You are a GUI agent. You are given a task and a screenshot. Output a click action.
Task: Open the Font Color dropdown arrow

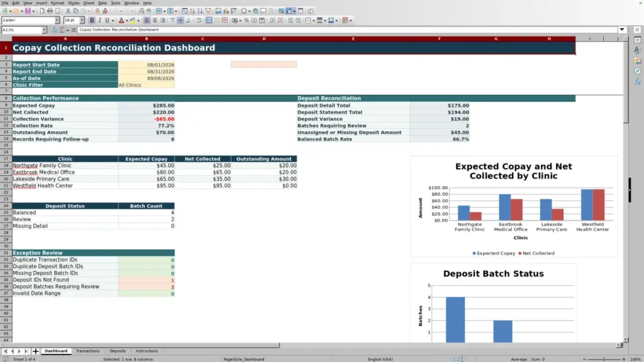tap(127, 21)
